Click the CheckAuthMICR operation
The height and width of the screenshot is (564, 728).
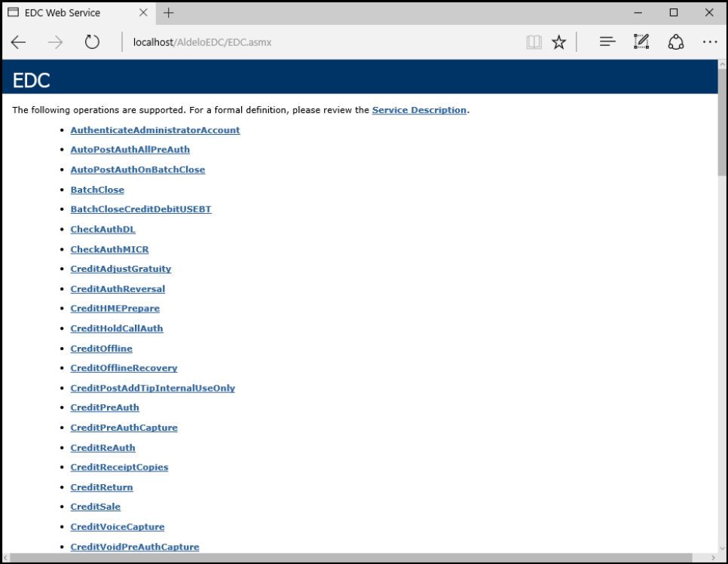[x=109, y=249]
